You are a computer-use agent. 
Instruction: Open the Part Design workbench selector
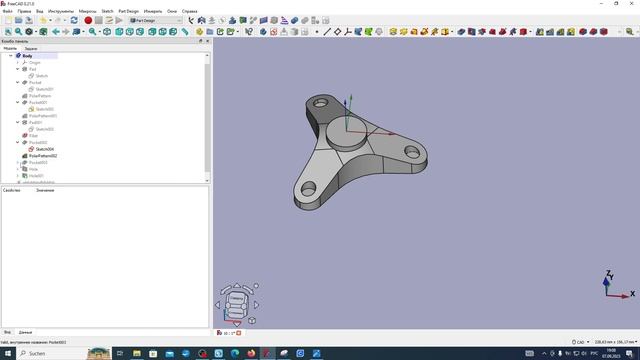click(156, 20)
